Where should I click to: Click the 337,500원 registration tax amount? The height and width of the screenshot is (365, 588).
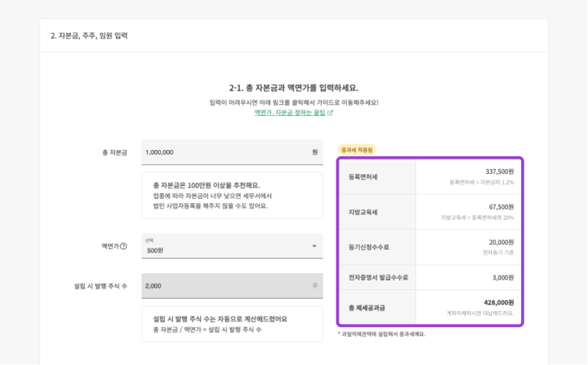click(x=498, y=172)
